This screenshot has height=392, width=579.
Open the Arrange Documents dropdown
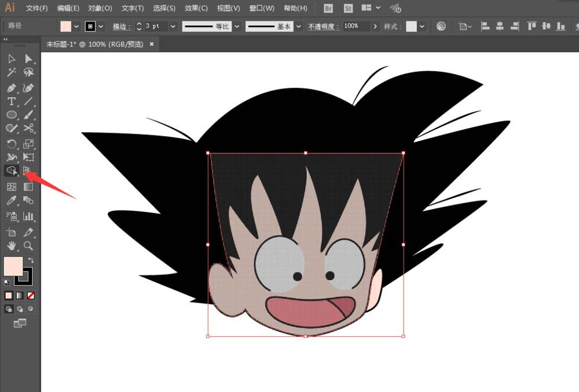coord(371,8)
